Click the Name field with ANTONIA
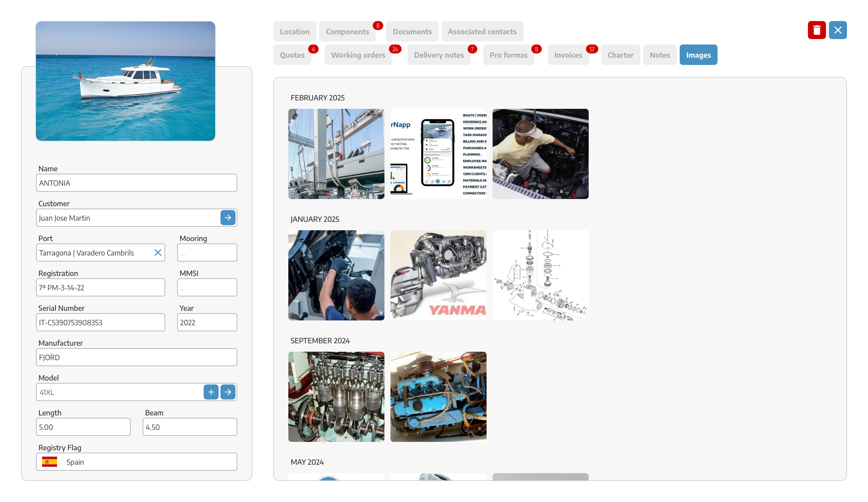 point(136,183)
